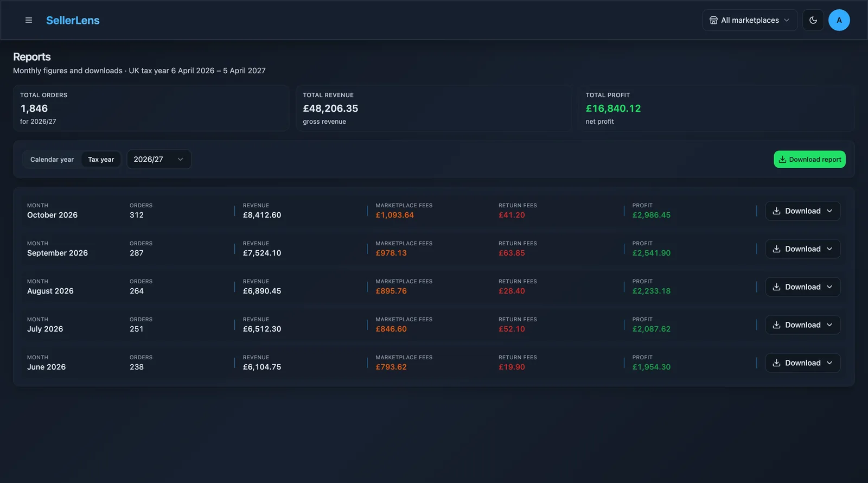This screenshot has height=483, width=868.
Task: Expand the August 2026 download chevron
Action: pos(829,287)
